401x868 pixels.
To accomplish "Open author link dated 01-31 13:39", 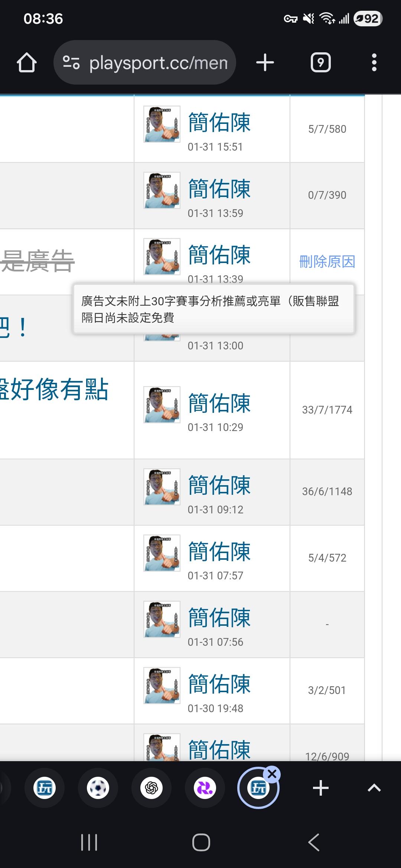I will [219, 255].
